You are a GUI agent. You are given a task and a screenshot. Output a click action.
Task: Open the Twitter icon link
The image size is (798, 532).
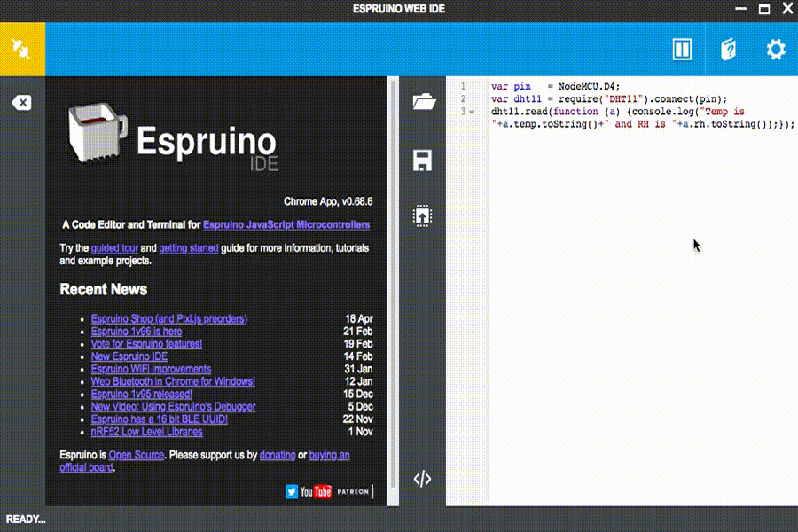coord(292,492)
